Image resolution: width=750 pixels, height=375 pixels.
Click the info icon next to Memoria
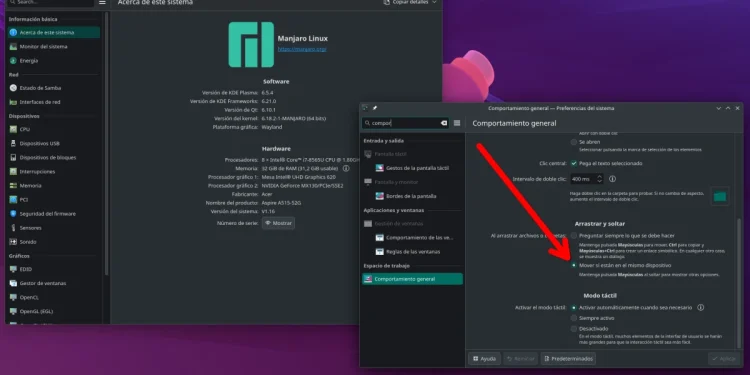[346, 168]
